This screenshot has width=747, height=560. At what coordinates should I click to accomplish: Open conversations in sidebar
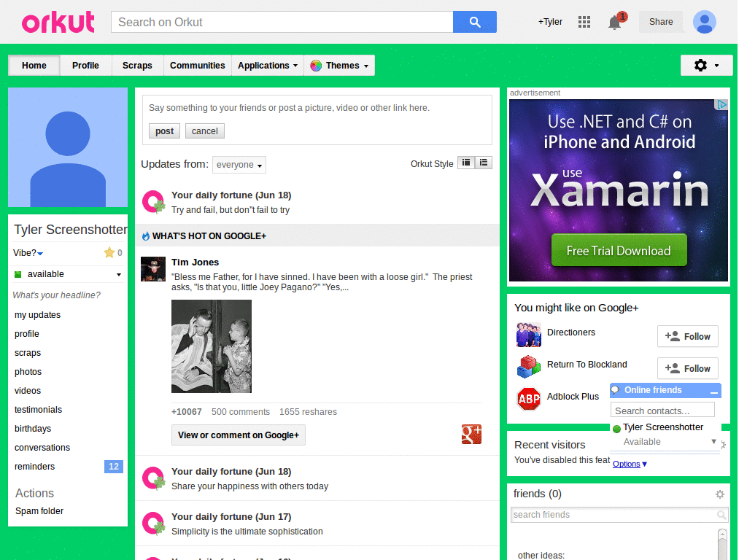[x=42, y=448]
